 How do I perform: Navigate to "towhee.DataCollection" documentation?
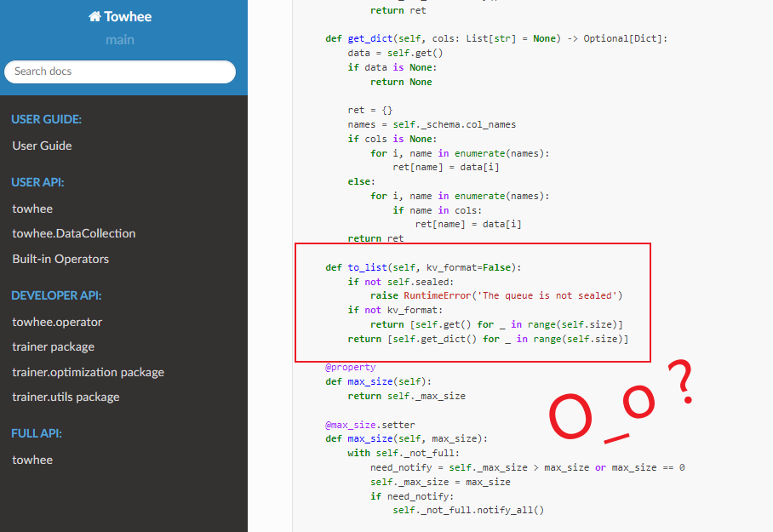pos(73,233)
